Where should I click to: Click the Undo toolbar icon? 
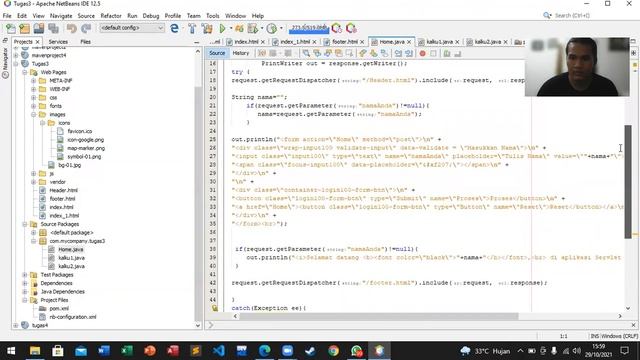point(72,28)
